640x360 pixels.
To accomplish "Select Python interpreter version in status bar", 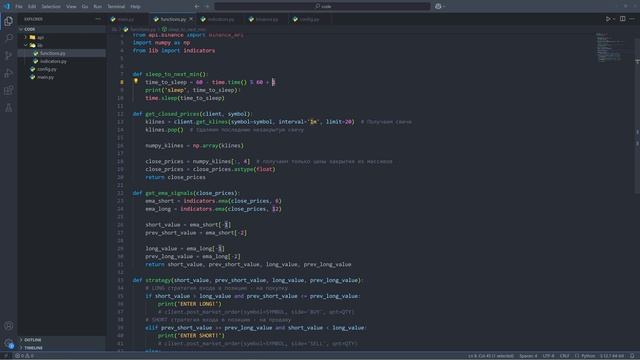I will click(611, 356).
